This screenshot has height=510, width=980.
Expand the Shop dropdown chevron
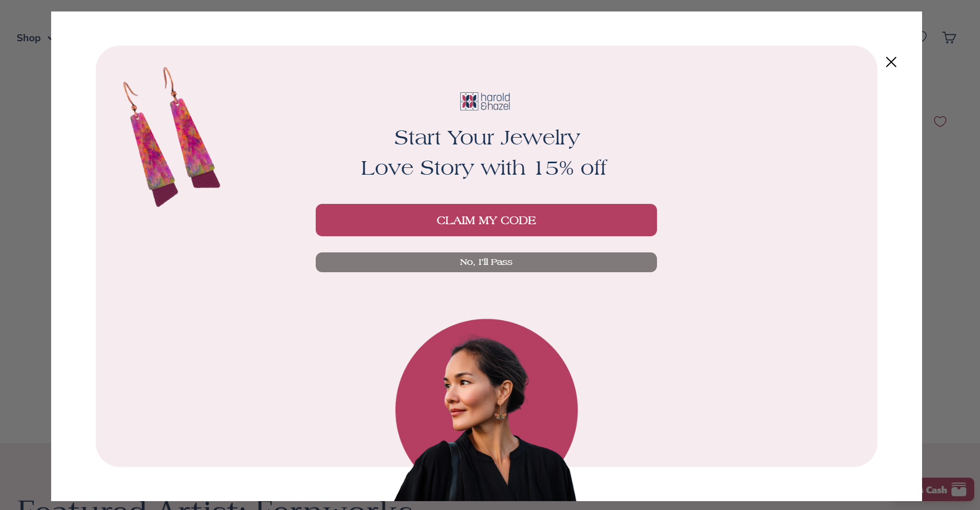50,38
